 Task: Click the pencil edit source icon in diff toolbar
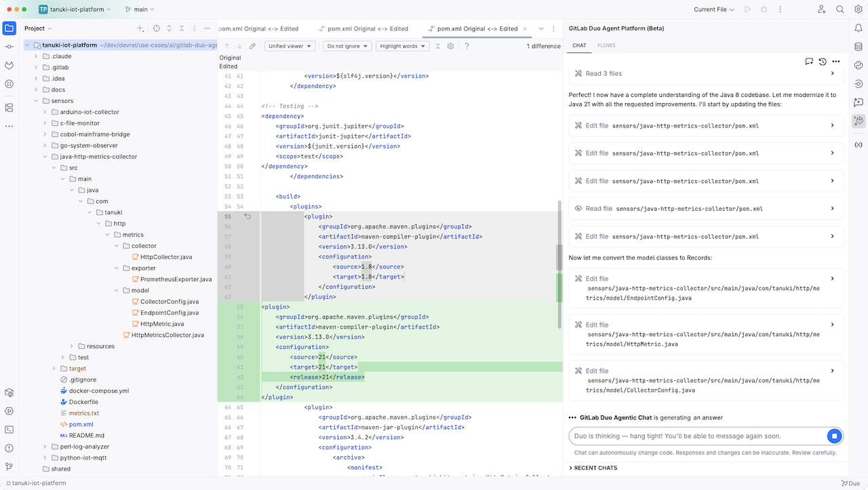[x=252, y=46]
